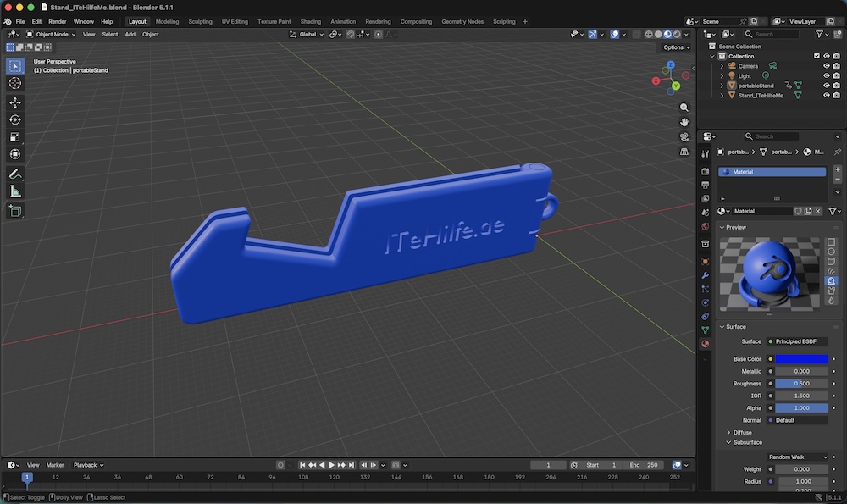Select the Move tool
The width and height of the screenshot is (847, 504).
[x=15, y=102]
